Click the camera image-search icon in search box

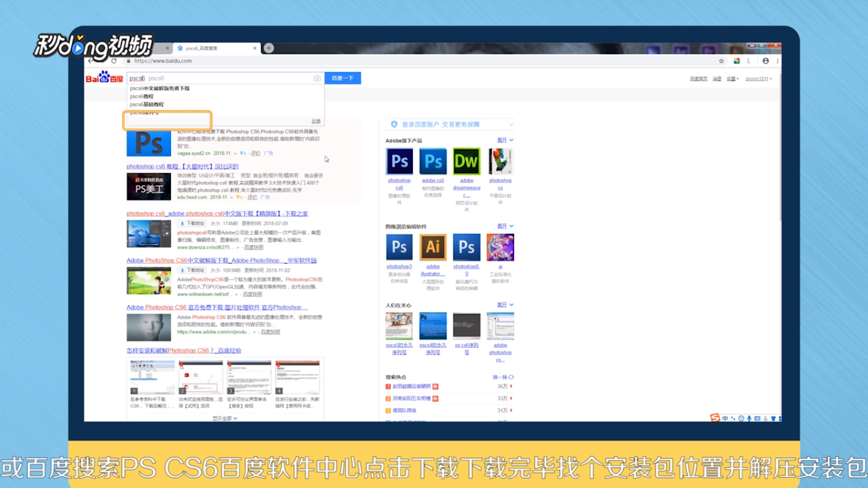(317, 78)
